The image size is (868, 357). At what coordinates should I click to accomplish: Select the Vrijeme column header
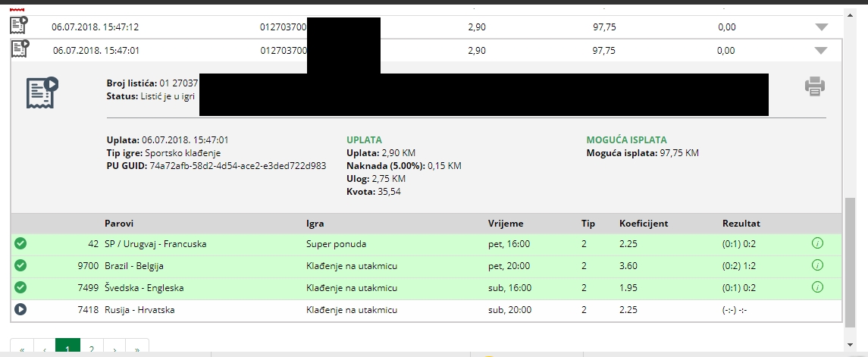point(506,224)
